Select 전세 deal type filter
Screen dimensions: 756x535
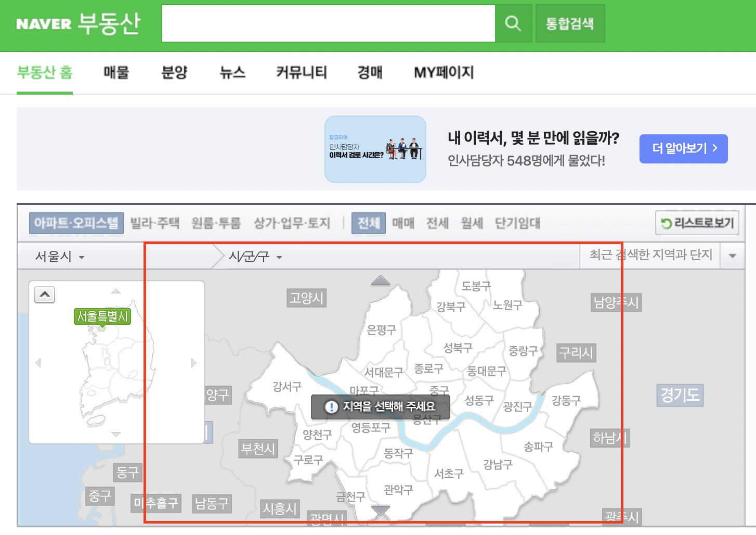click(x=438, y=223)
